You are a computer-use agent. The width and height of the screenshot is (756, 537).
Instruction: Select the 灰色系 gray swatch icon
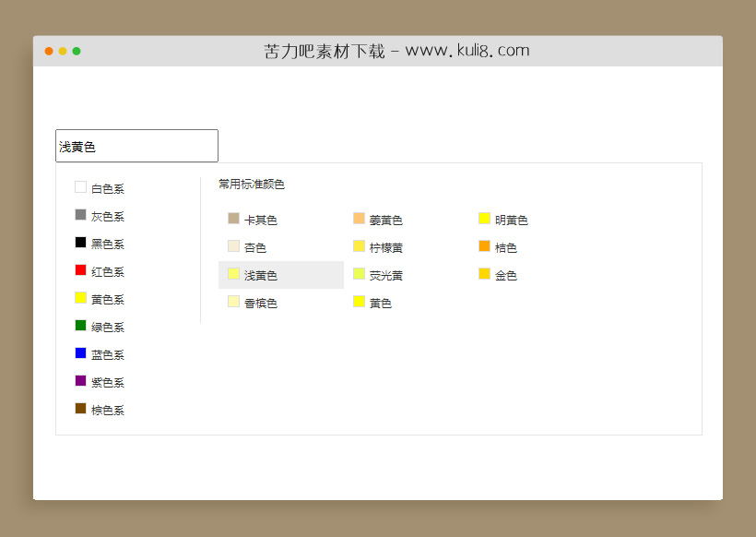click(81, 214)
